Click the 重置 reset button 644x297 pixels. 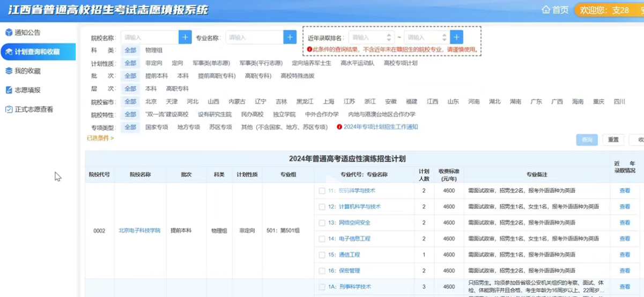click(x=613, y=140)
